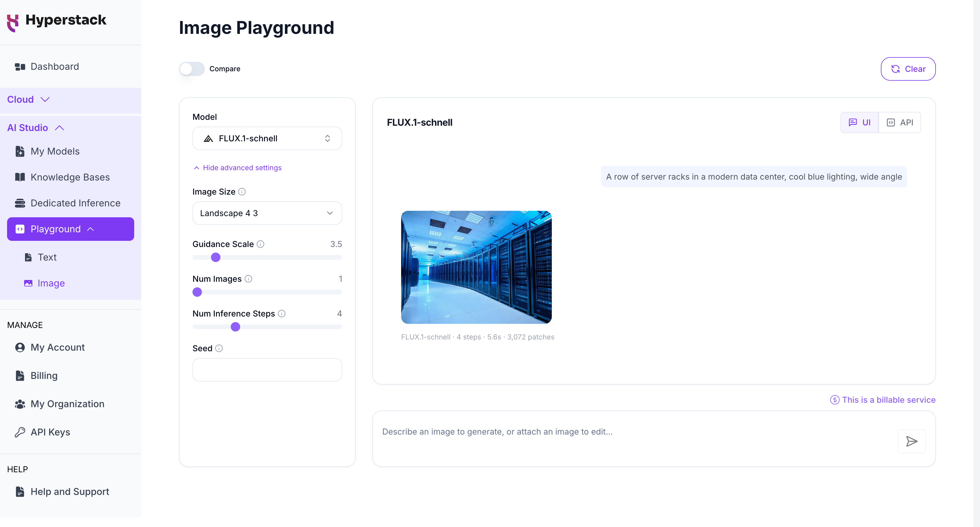The width and height of the screenshot is (980, 527).
Task: Click the billable service dollar icon
Action: [x=835, y=400]
